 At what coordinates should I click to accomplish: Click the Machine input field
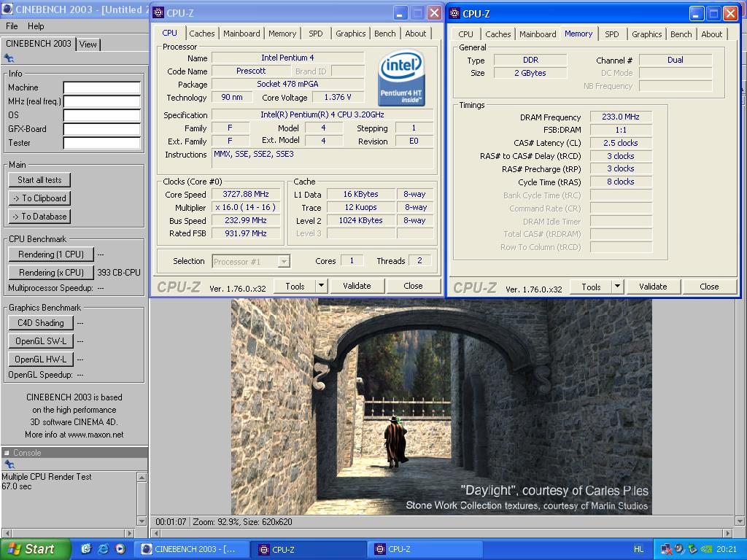click(102, 87)
